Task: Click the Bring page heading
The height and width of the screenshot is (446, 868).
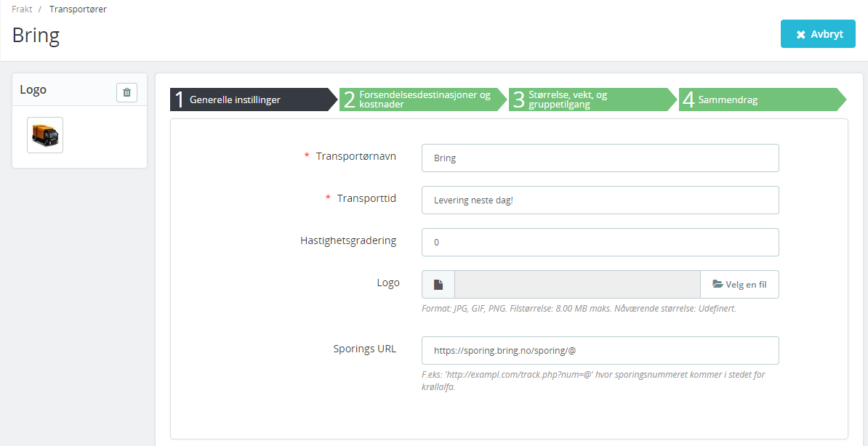Action: (x=36, y=36)
